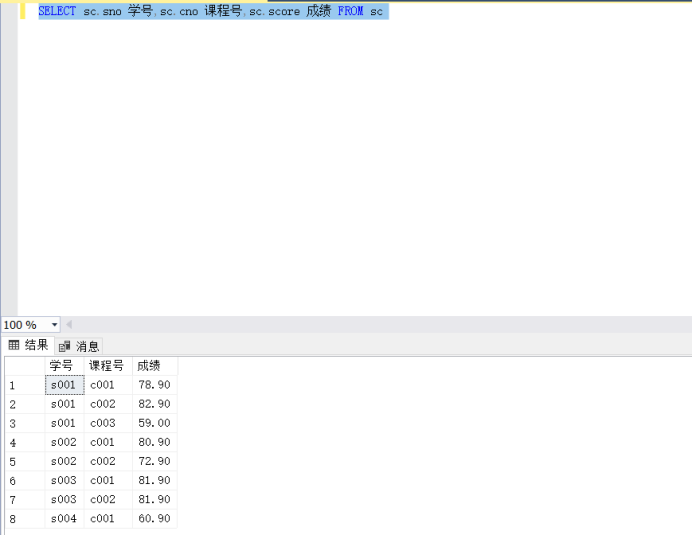Select the c003 cell in row 3

coord(108,423)
